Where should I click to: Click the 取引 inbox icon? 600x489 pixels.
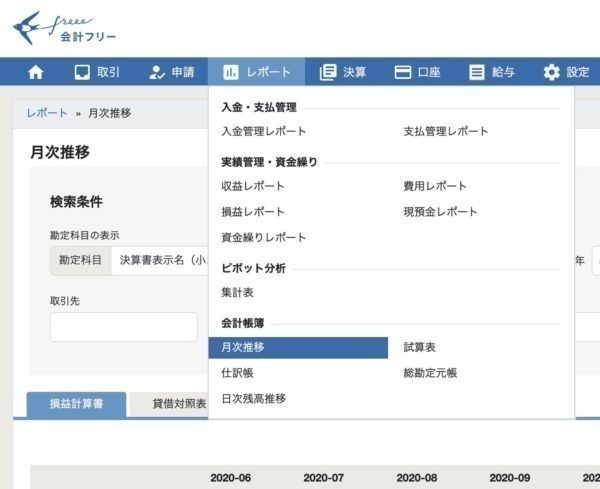click(83, 72)
